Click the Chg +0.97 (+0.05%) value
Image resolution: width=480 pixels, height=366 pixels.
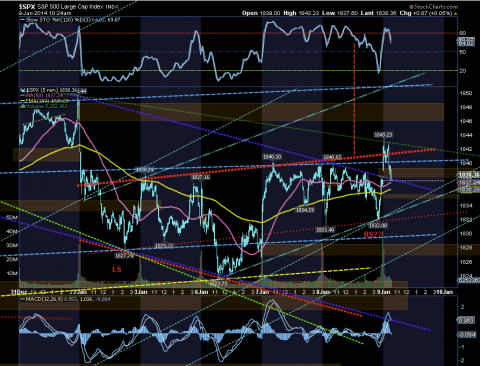point(426,13)
